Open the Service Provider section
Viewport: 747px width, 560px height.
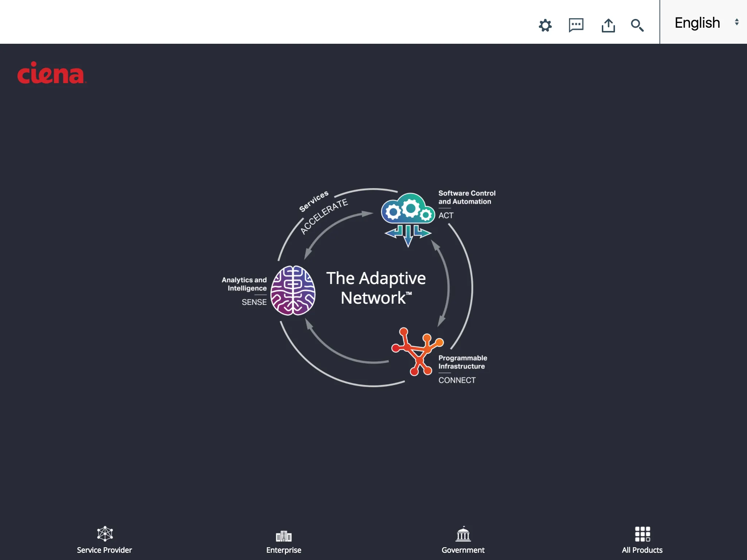click(105, 540)
